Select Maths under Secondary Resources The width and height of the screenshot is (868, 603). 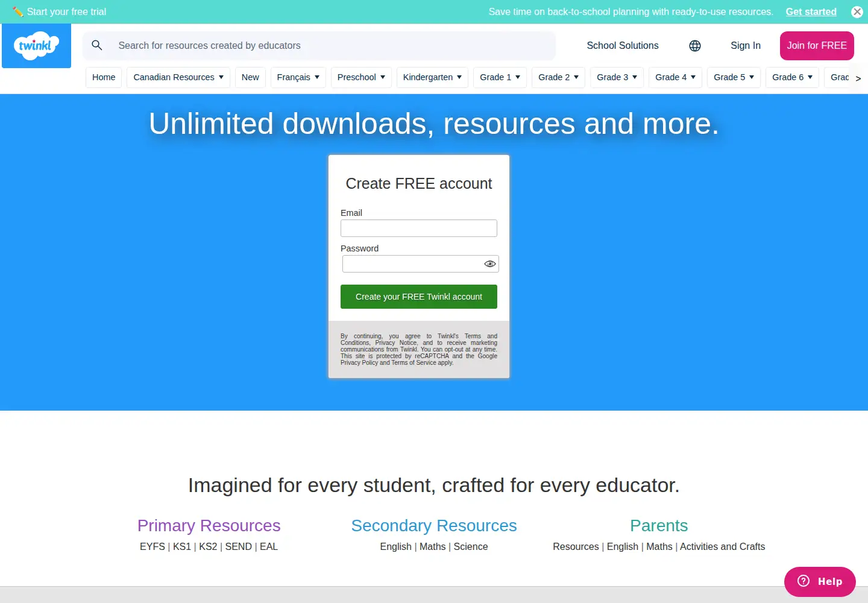coord(433,546)
